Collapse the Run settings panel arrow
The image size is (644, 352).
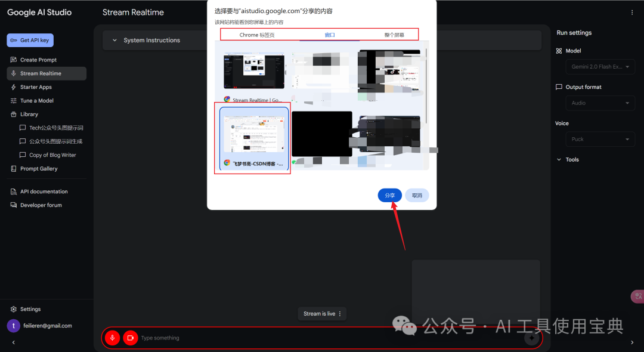click(x=632, y=342)
